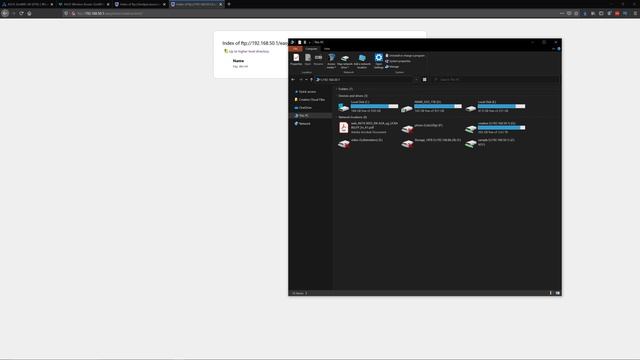
Task: Open the browser hamburger menu
Action: tap(635, 13)
